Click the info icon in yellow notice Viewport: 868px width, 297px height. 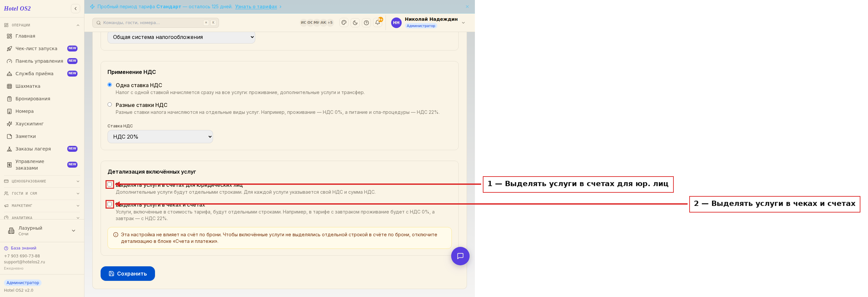click(115, 235)
